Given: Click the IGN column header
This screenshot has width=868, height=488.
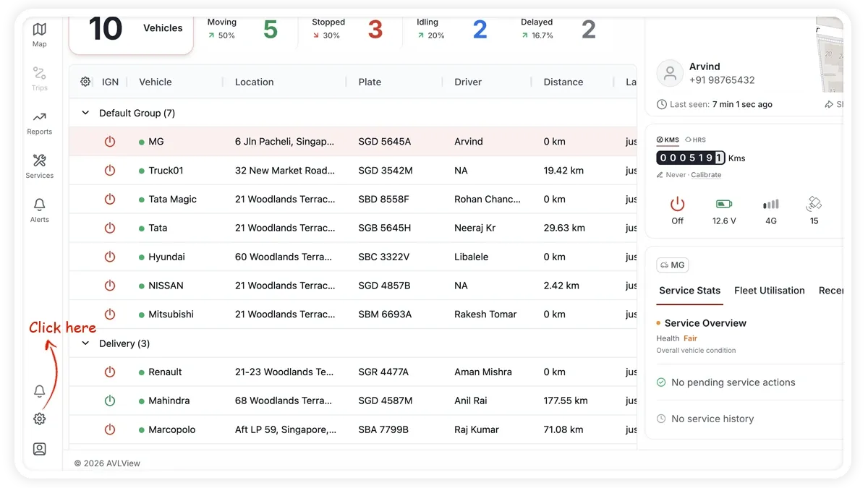Looking at the screenshot, I should coord(110,82).
